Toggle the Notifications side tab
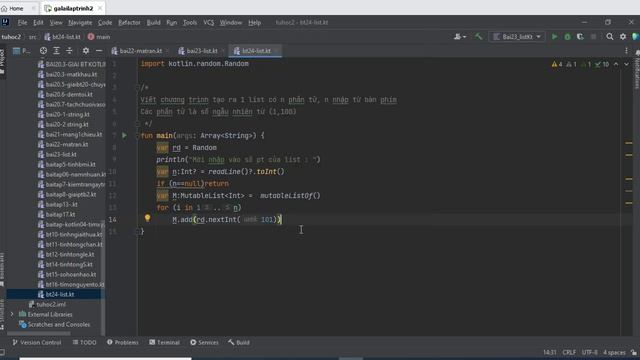The height and width of the screenshot is (360, 640). click(637, 69)
